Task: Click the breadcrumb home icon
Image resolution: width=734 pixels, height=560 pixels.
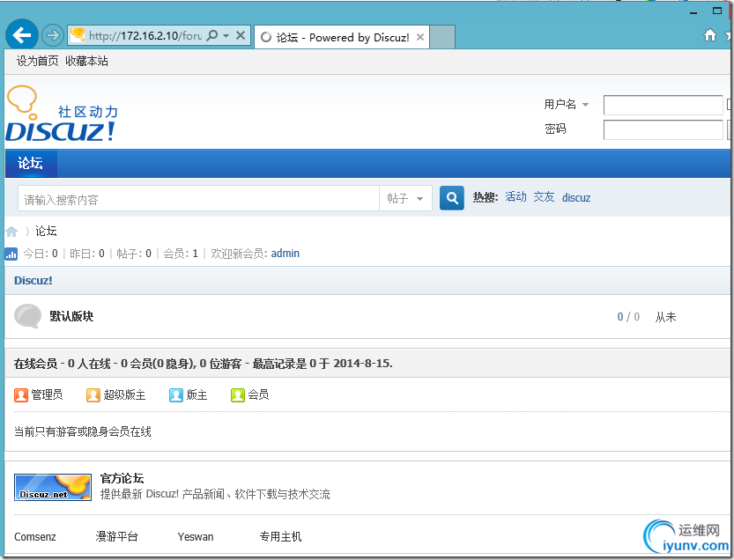Action: 11,231
